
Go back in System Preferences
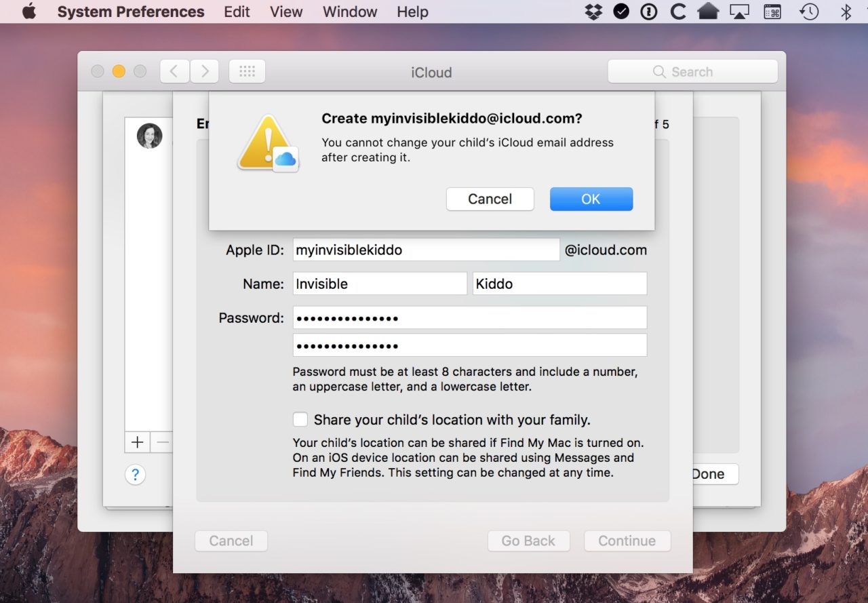(175, 71)
